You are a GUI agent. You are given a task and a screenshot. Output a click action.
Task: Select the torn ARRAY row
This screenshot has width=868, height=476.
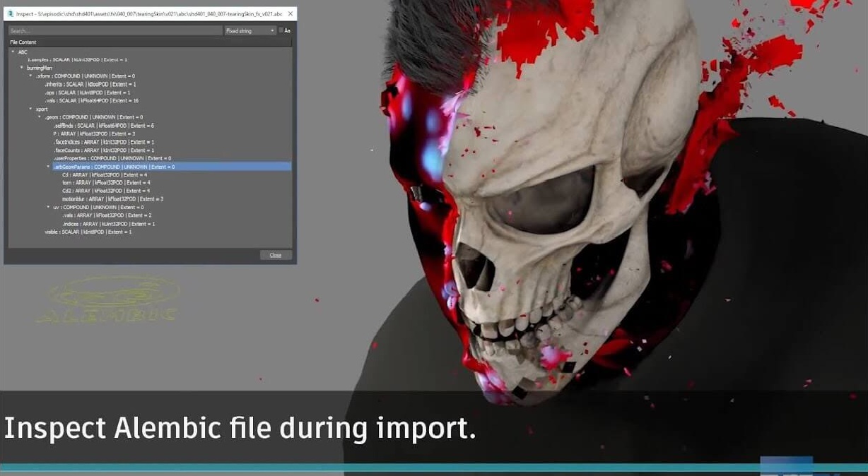coord(106,183)
